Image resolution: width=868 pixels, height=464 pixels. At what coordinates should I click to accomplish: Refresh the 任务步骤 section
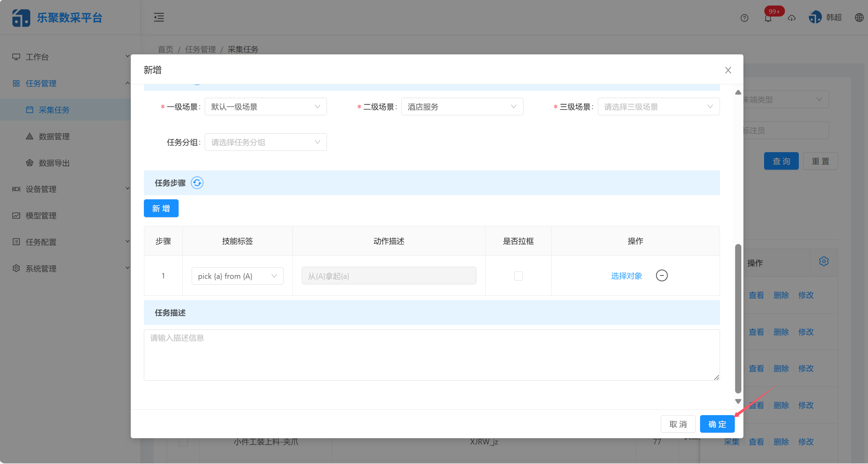(197, 183)
